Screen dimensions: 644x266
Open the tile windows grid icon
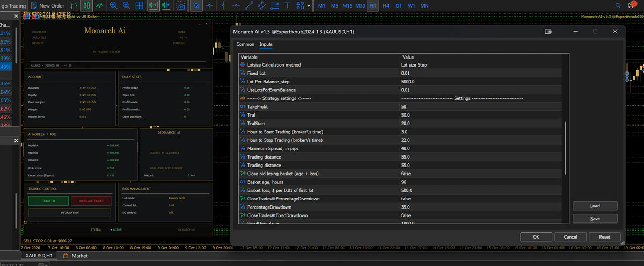(140, 5)
